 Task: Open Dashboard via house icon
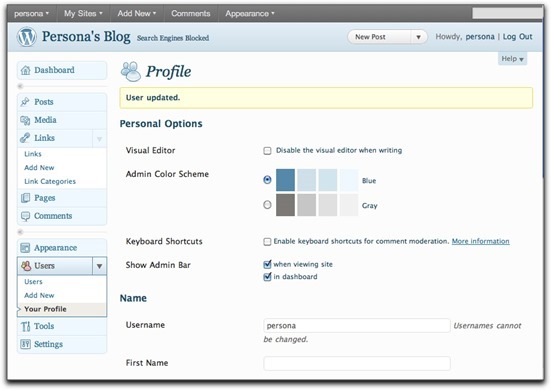coord(25,70)
